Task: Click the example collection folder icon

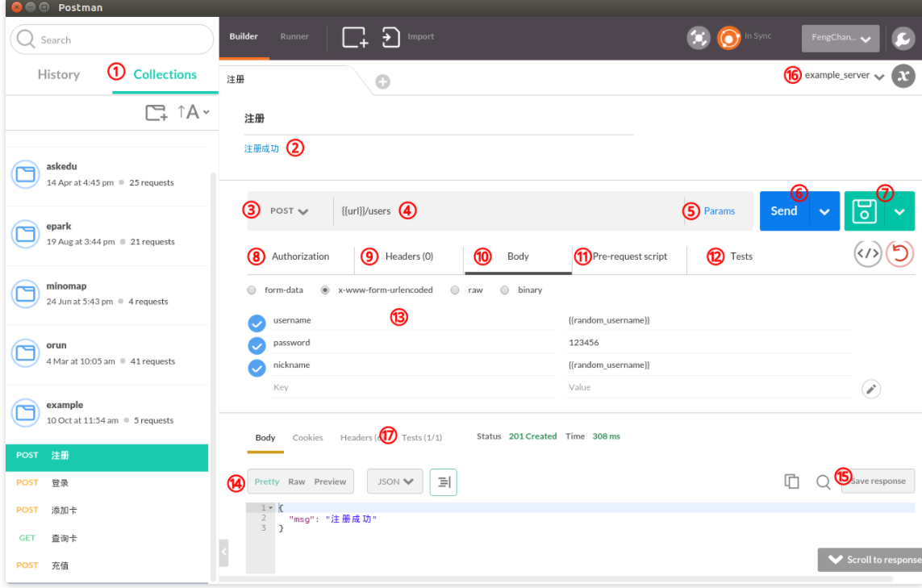Action: coord(25,413)
